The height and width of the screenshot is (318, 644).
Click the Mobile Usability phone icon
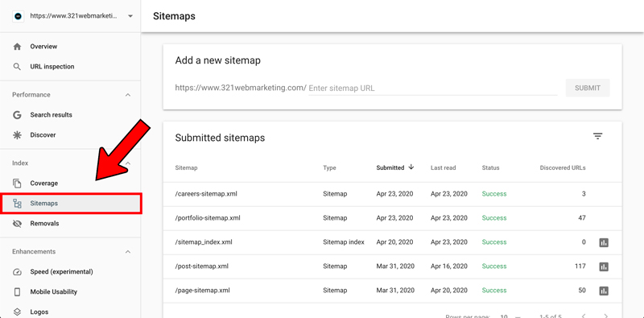[17, 292]
